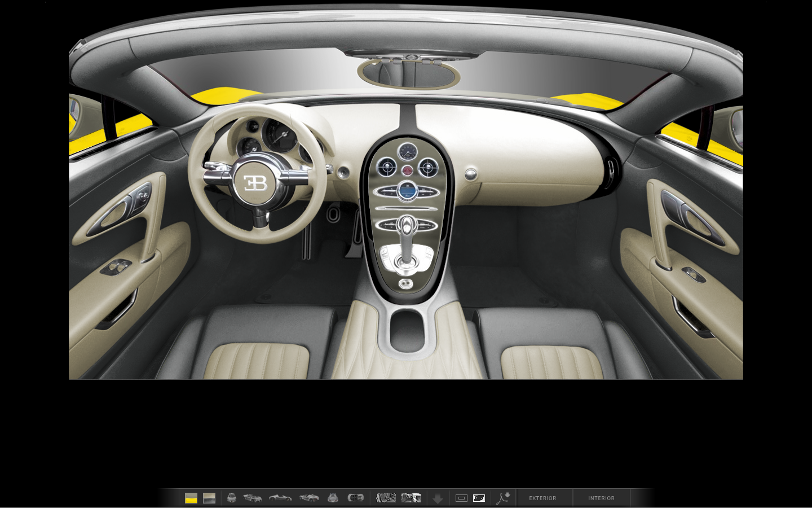Show side profile car view
The image size is (812, 508).
pos(280,498)
